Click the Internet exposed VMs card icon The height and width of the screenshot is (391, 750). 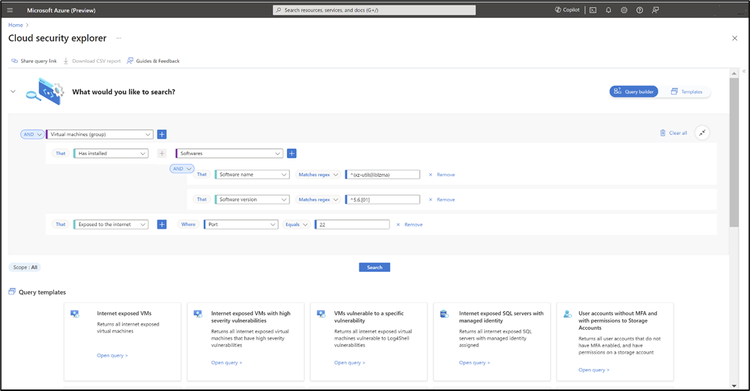pos(75,314)
